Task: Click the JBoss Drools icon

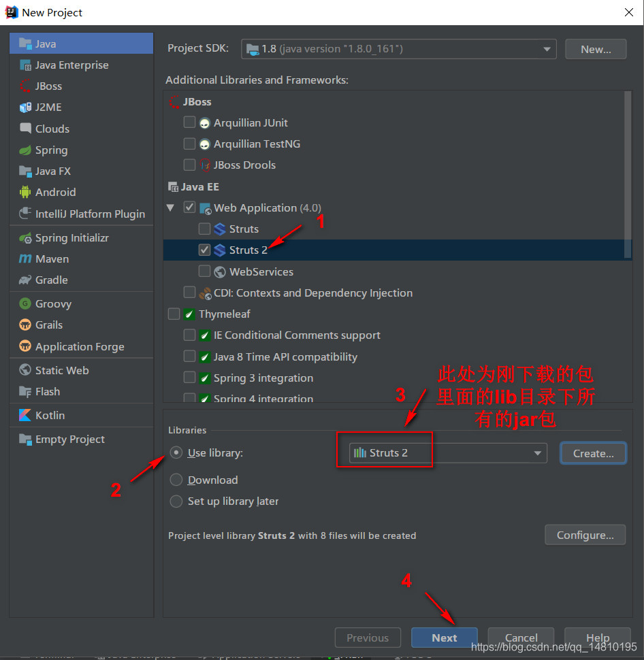Action: pyautogui.click(x=205, y=165)
